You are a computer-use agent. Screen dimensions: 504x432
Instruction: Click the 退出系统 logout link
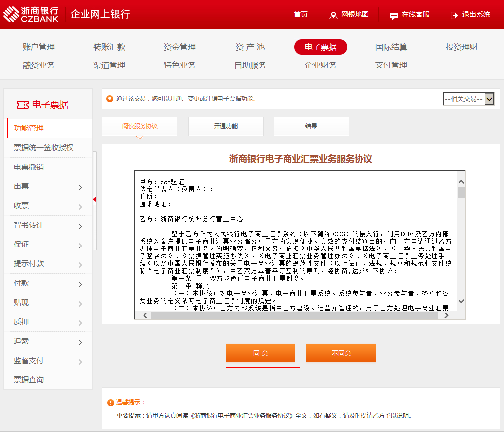point(476,14)
